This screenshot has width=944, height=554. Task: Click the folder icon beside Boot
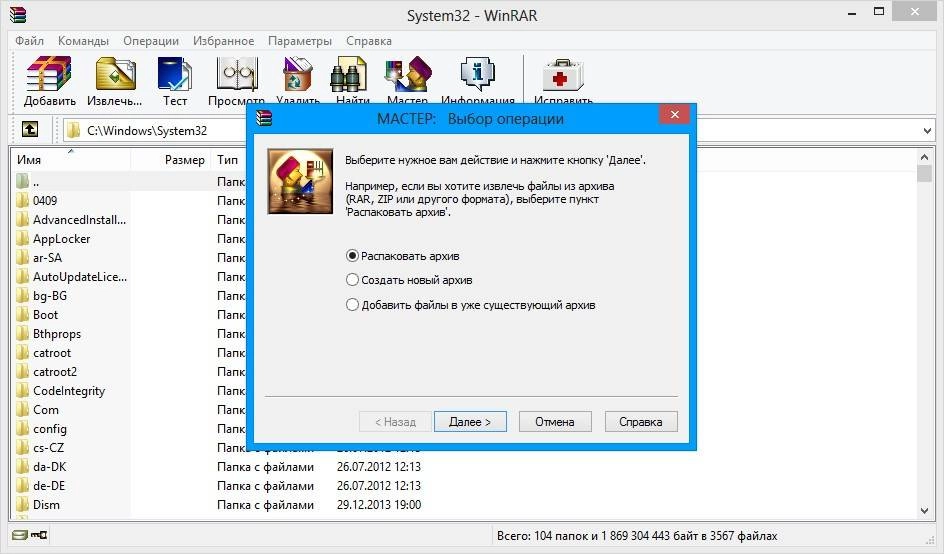pos(23,314)
